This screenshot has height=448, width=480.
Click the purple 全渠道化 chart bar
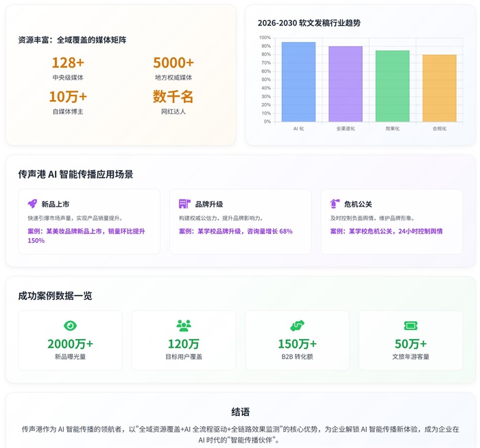(346, 84)
